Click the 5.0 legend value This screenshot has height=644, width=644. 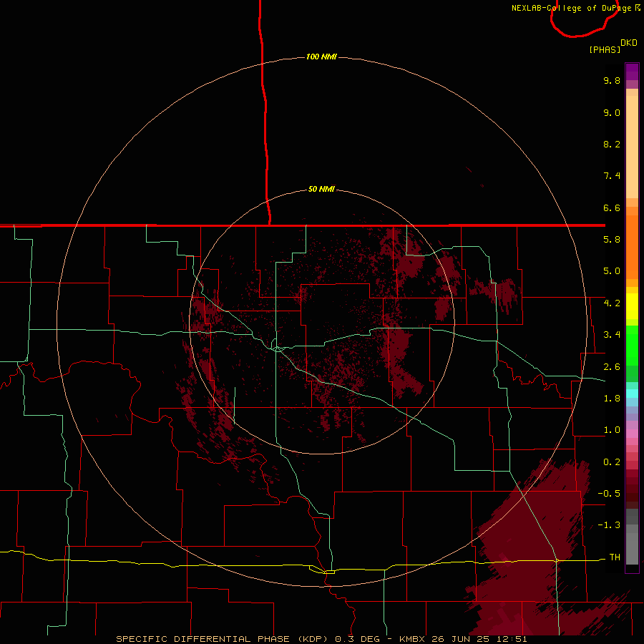tap(612, 271)
